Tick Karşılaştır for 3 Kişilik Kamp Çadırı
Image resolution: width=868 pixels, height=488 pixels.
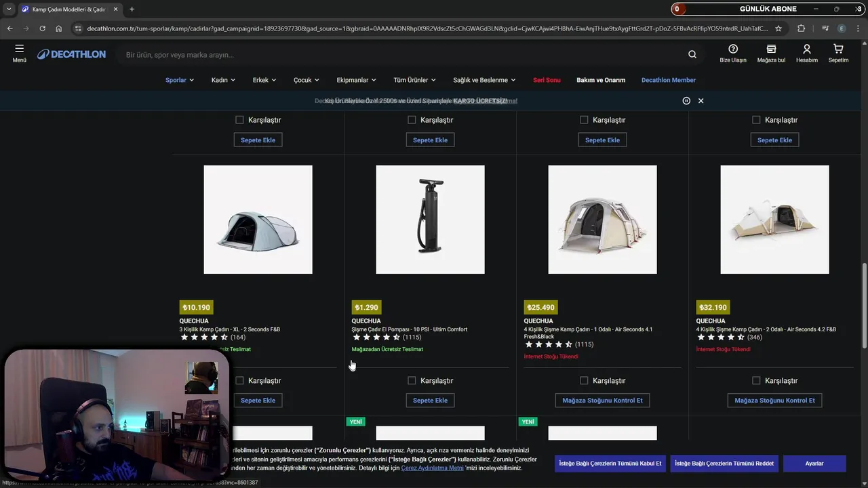239,380
